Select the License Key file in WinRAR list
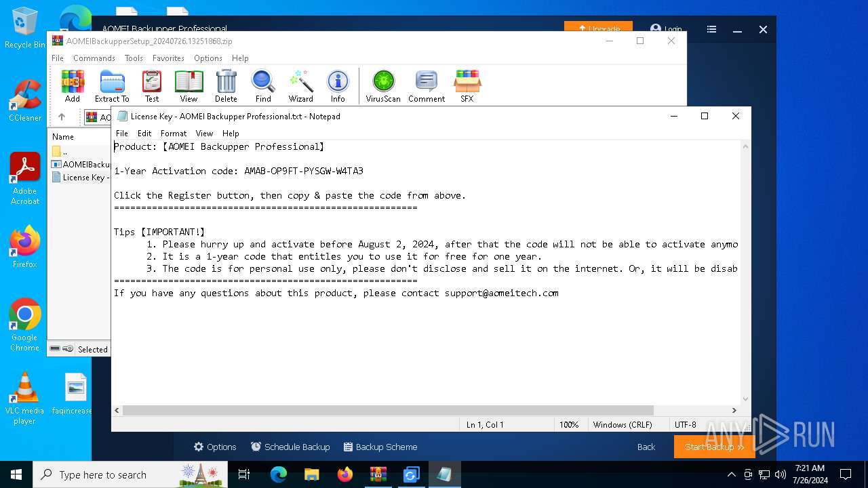This screenshot has height=488, width=868. click(80, 177)
